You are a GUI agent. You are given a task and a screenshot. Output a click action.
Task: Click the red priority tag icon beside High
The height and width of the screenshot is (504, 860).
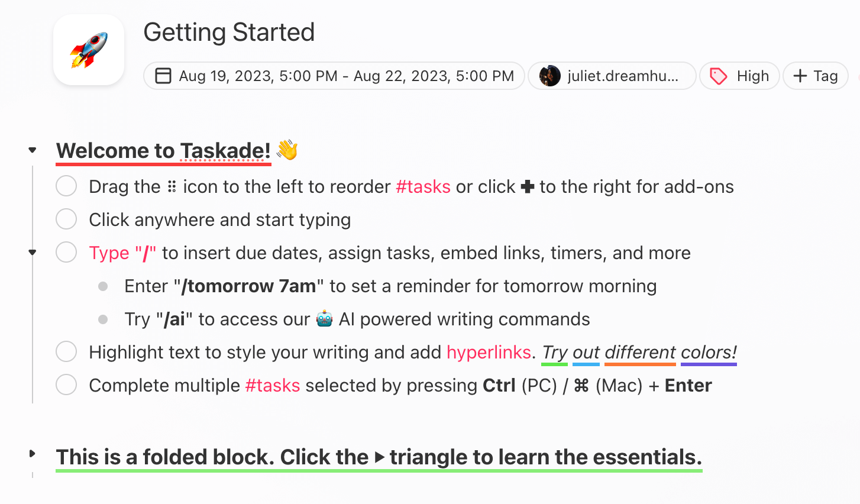pos(718,76)
